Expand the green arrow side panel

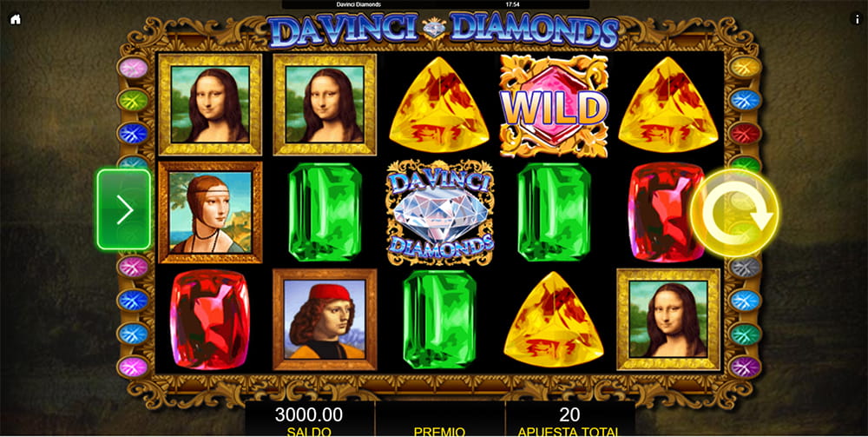[x=124, y=209]
